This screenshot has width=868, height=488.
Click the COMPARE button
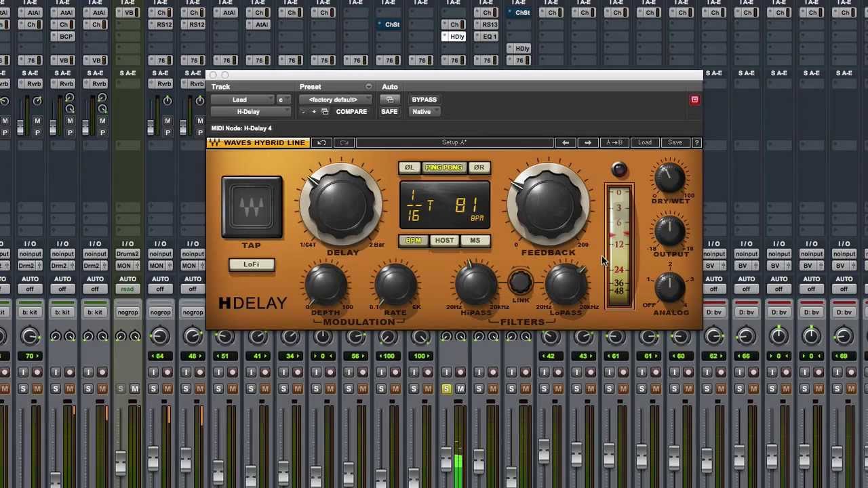click(x=351, y=112)
